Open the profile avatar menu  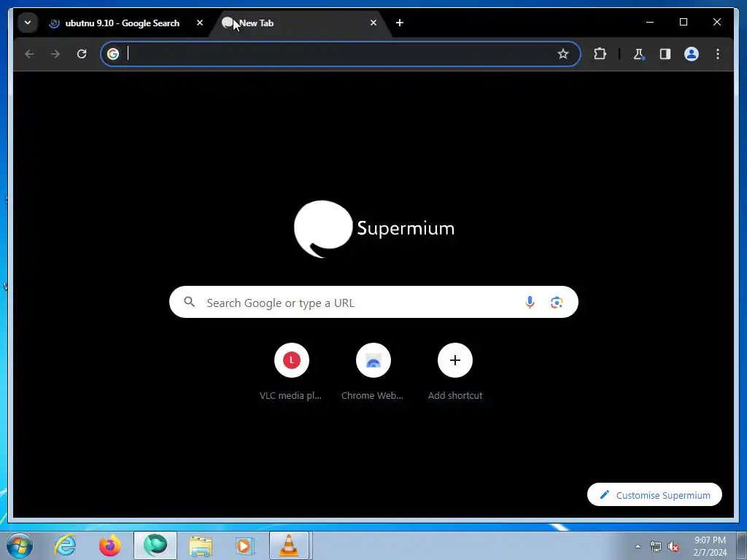pos(692,54)
